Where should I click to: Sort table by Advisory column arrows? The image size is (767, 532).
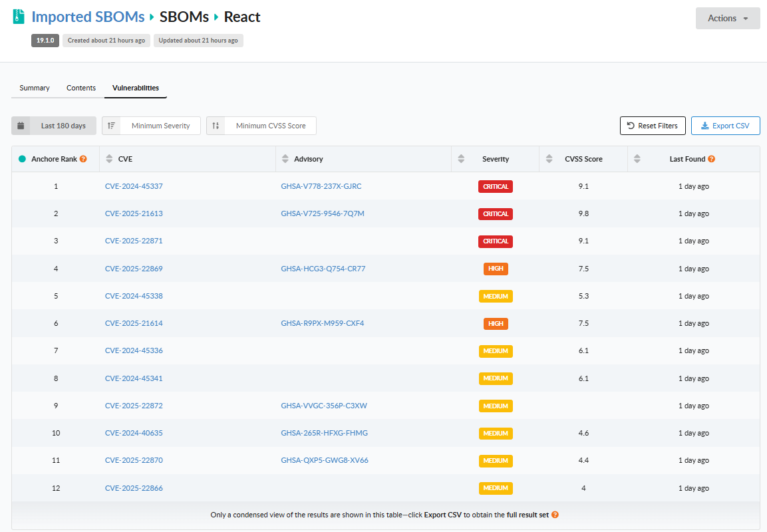[x=285, y=159]
